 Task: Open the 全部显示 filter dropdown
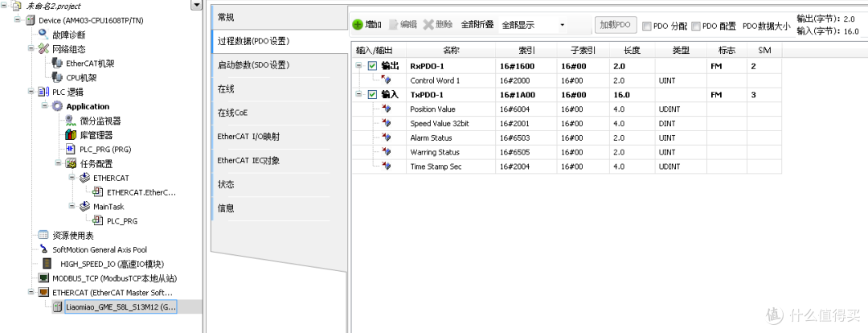click(x=563, y=25)
